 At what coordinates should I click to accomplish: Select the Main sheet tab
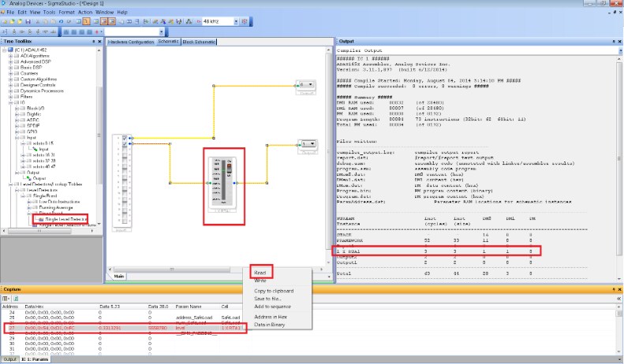[118, 277]
